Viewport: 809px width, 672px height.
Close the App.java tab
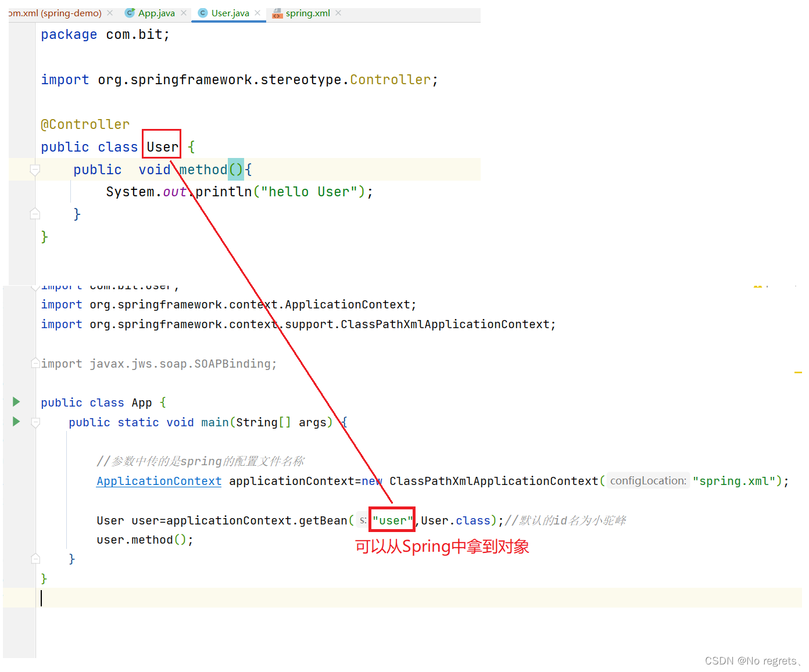(184, 13)
